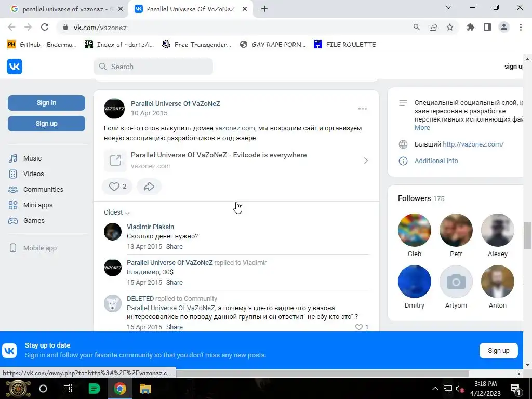Open a new browser tab

(x=264, y=9)
